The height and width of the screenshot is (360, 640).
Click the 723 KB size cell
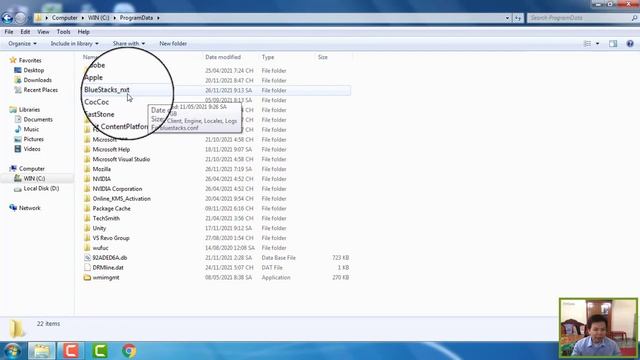click(340, 258)
